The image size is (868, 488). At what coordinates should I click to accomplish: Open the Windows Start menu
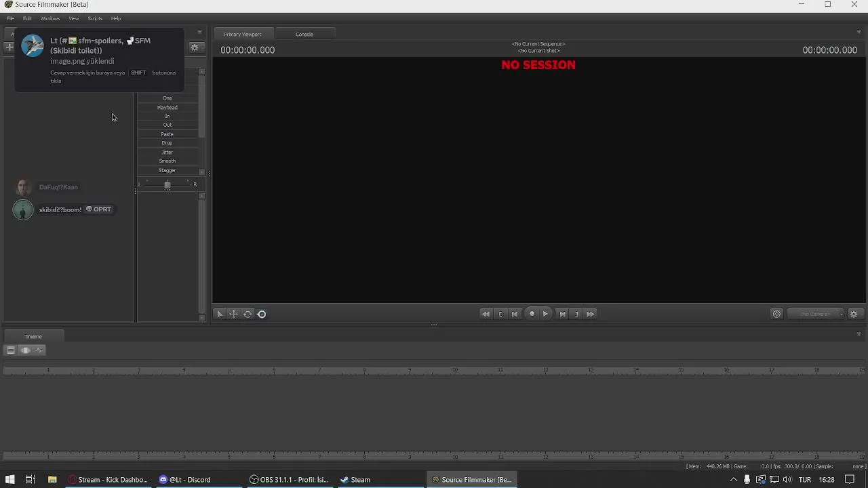[x=9, y=479]
